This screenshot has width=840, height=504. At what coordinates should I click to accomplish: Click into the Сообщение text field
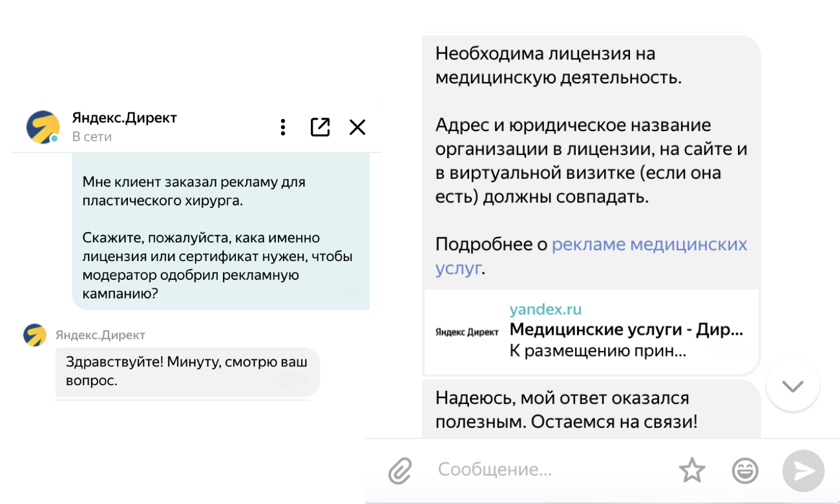[x=549, y=470]
